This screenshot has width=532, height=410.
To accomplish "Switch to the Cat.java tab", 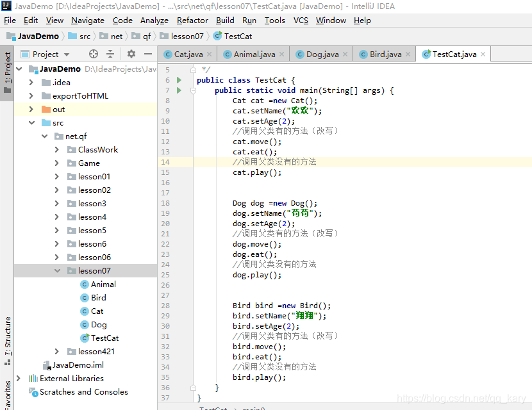I will [x=188, y=54].
